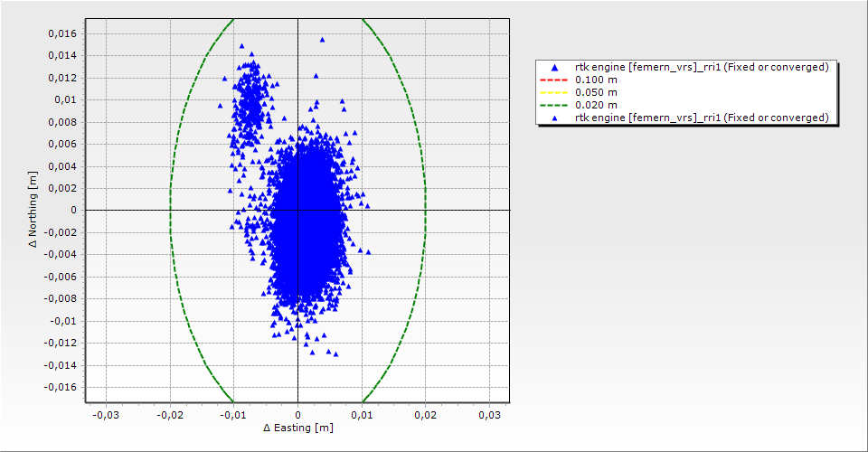Select the yellow dashed 0.050 m legend line
This screenshot has height=452, width=868.
pos(553,92)
